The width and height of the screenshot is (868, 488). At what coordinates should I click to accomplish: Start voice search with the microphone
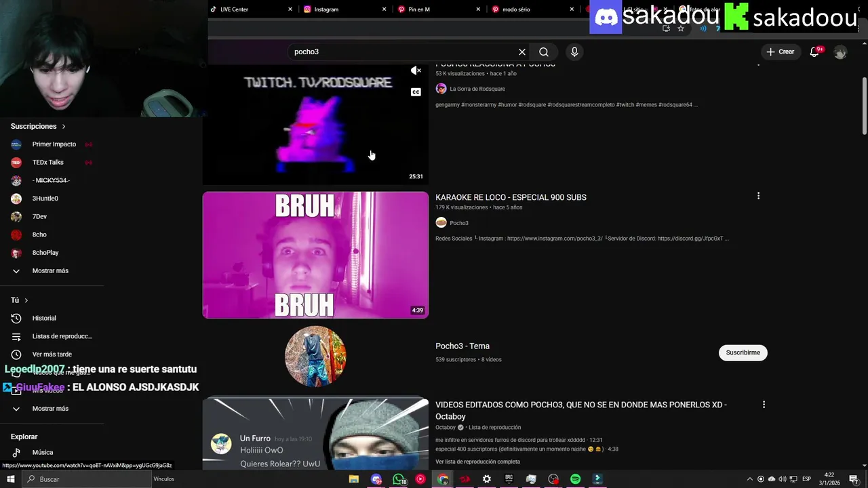pyautogui.click(x=574, y=52)
